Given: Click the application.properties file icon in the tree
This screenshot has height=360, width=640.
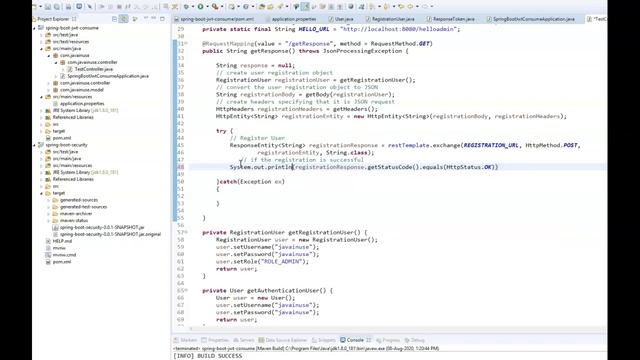Looking at the screenshot, I should [x=56, y=104].
